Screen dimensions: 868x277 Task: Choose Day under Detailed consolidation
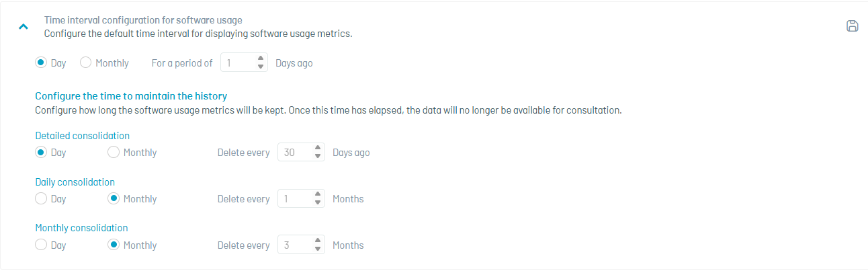click(41, 152)
